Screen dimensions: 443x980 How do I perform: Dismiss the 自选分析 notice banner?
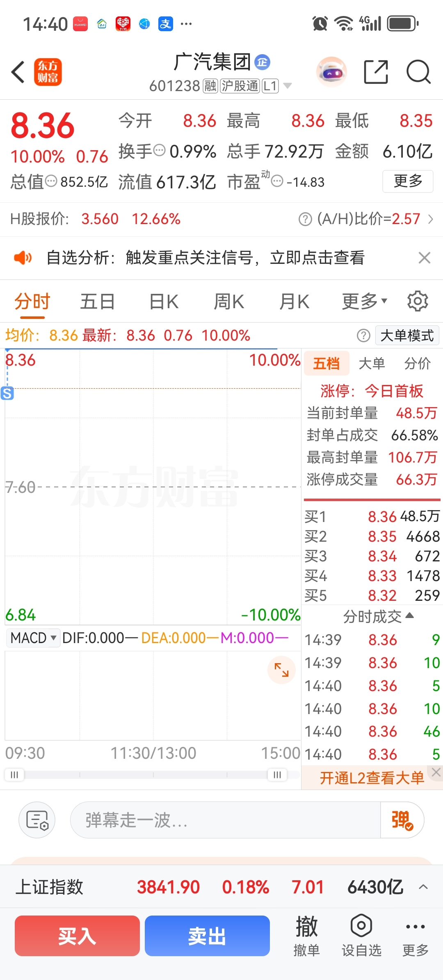tap(425, 258)
